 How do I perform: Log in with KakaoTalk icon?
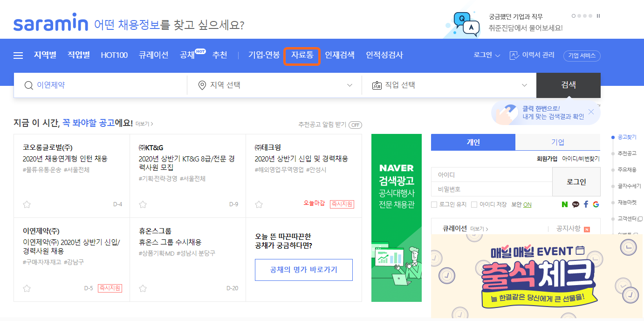tap(575, 204)
